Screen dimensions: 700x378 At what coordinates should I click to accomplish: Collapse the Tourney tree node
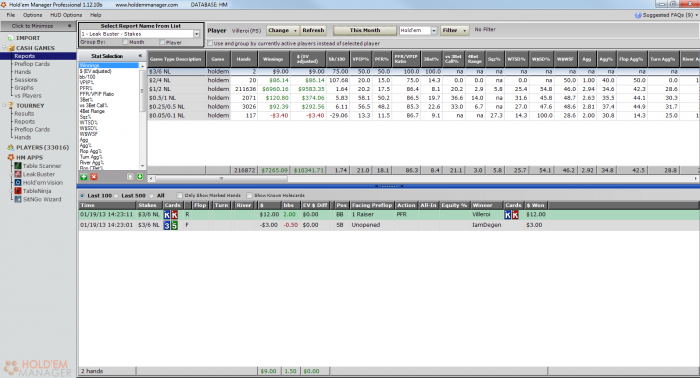click(x=4, y=106)
